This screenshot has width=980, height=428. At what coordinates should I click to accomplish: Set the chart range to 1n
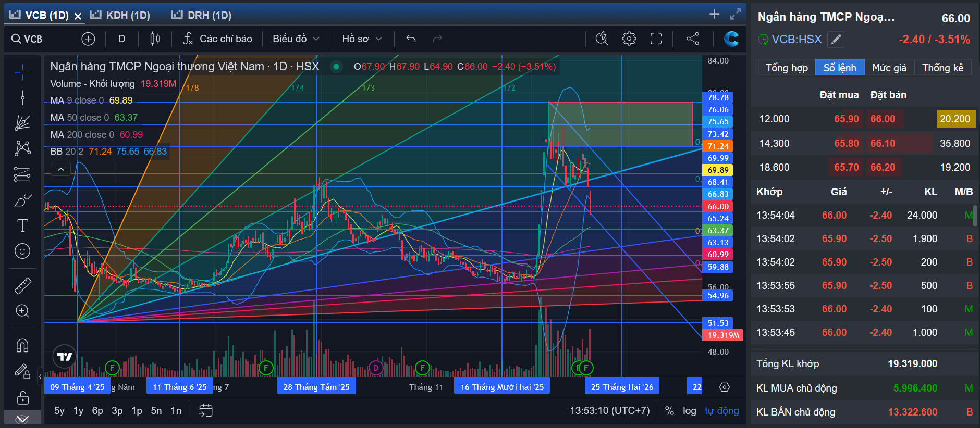click(x=176, y=411)
